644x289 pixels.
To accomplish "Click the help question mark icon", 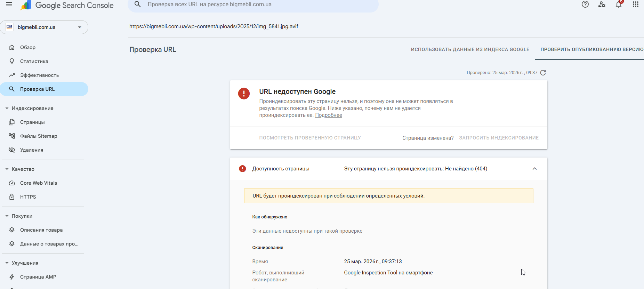I will 585,5.
